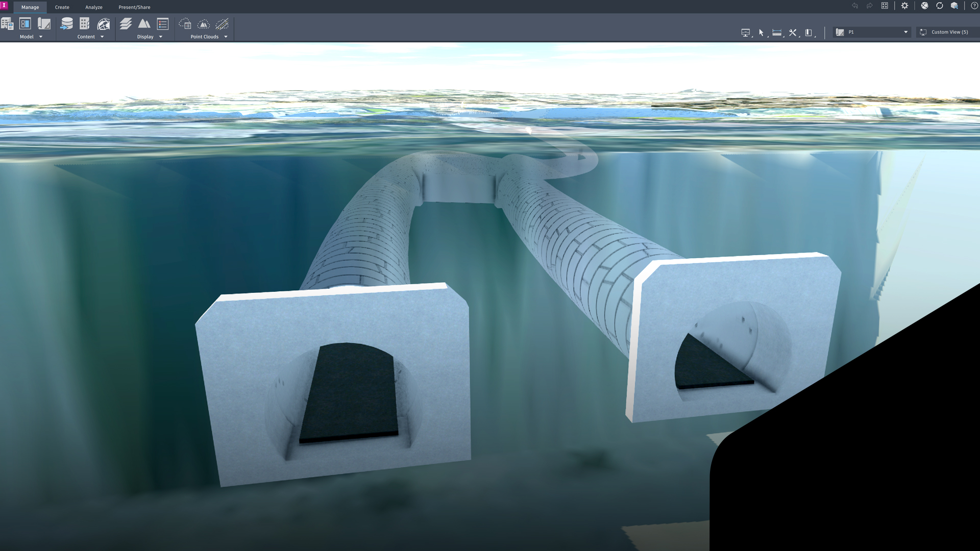Open the Analyze tab
980x551 pixels.
93,7
